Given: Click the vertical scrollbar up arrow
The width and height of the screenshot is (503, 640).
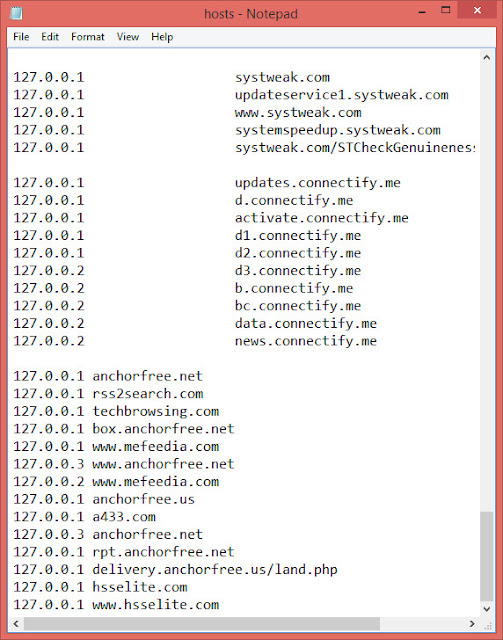Looking at the screenshot, I should pos(486,58).
